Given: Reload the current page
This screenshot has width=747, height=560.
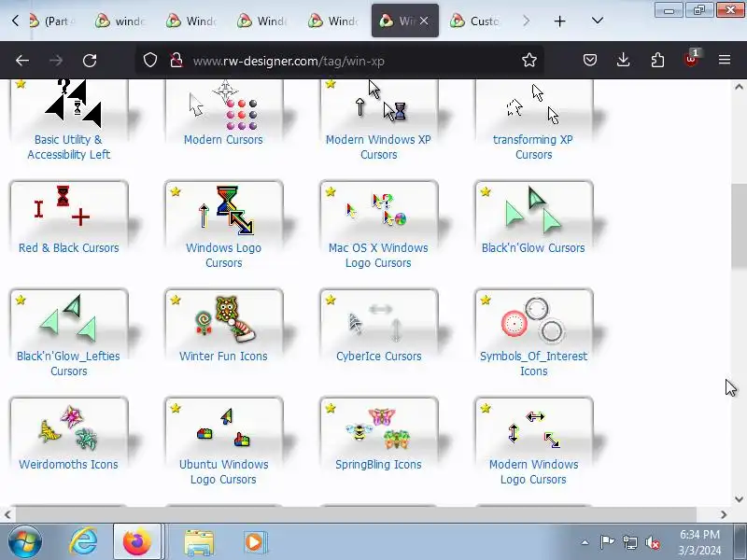Looking at the screenshot, I should (90, 61).
